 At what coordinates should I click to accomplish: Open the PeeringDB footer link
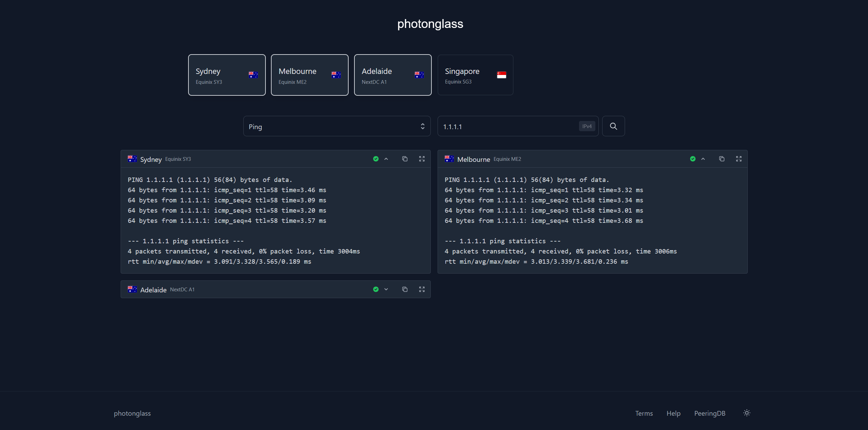pos(710,413)
